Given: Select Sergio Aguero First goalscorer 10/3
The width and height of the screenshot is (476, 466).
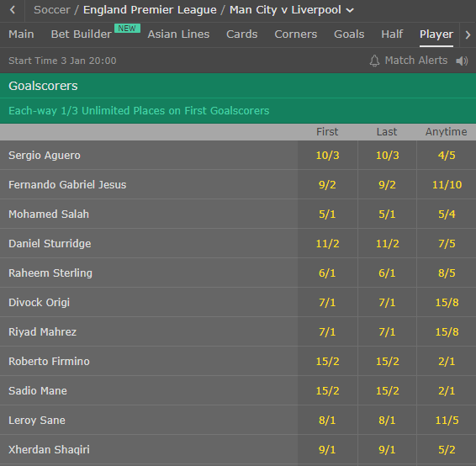Looking at the screenshot, I should pyautogui.click(x=327, y=155).
